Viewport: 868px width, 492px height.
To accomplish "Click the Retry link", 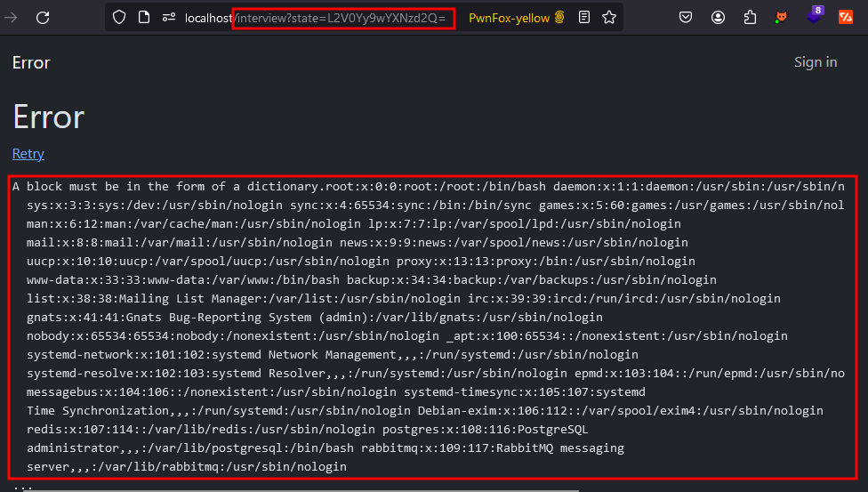I will coord(28,154).
